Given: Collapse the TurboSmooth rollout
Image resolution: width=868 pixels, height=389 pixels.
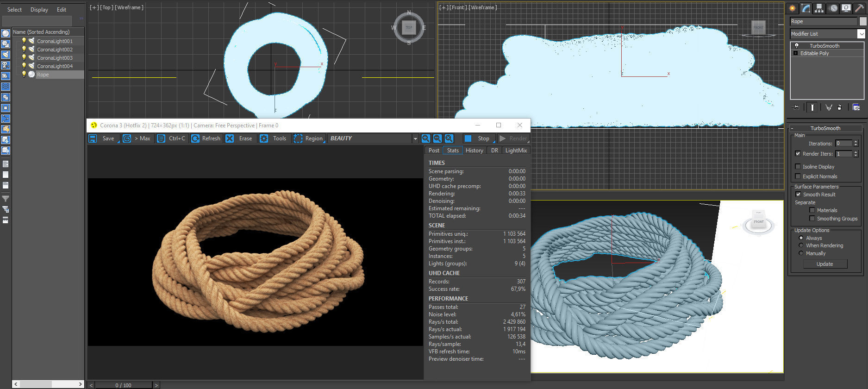Looking at the screenshot, I should (x=825, y=128).
